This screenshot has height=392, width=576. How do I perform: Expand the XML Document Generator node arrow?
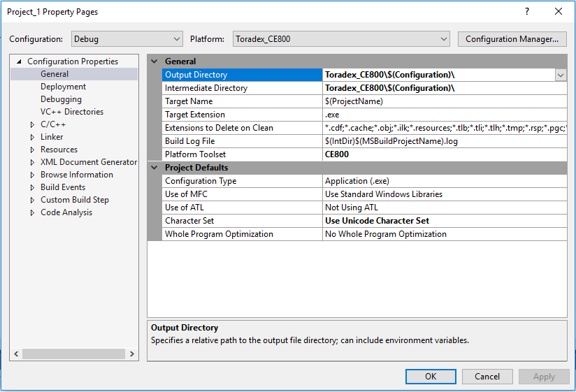32,162
